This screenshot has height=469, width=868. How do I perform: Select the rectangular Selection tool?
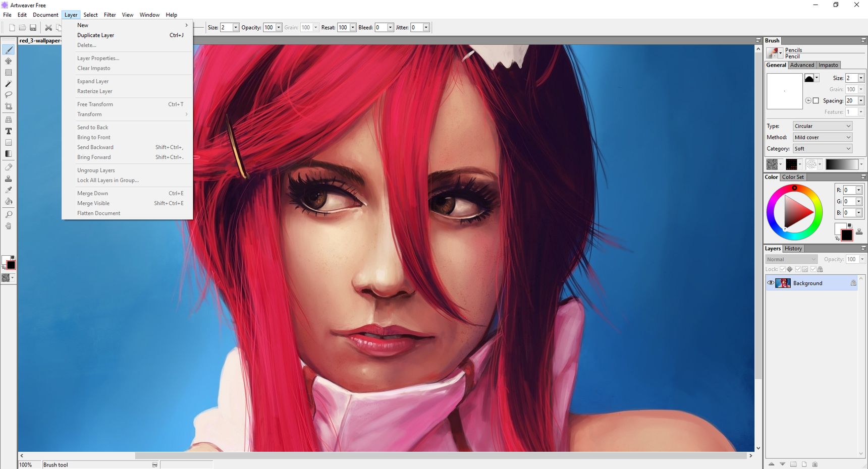point(9,73)
